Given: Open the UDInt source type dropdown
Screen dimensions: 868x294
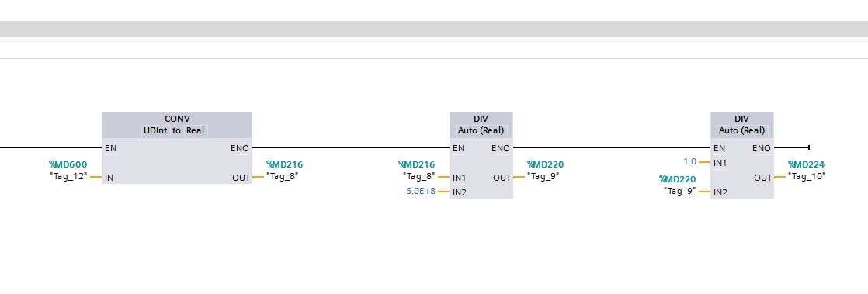Looking at the screenshot, I should [156, 130].
